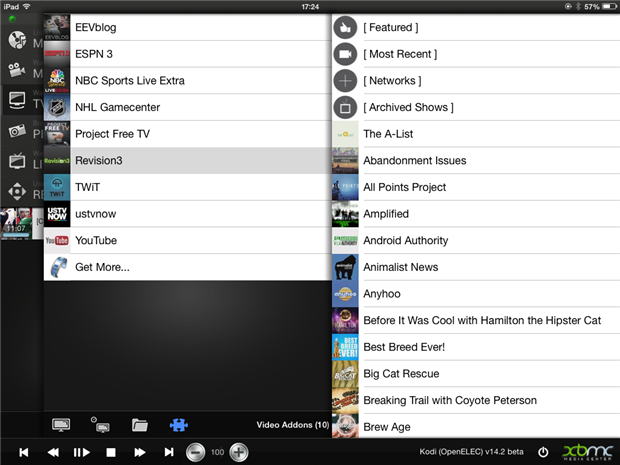Screen dimensions: 620x465
Task: Open the Pictures camera icon in sidebar
Action: (x=17, y=131)
